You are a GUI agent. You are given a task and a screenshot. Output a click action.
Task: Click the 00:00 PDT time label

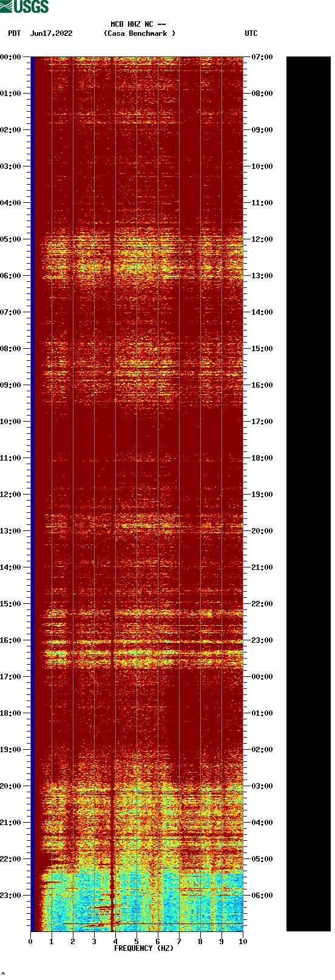coord(11,57)
